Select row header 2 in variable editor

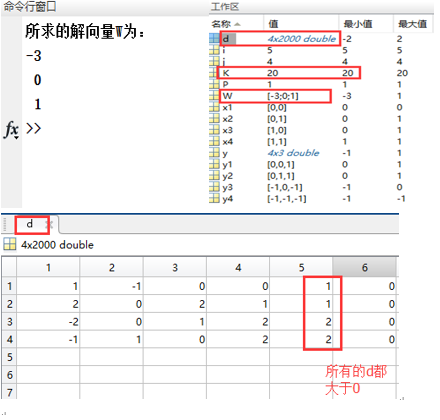pos(9,304)
